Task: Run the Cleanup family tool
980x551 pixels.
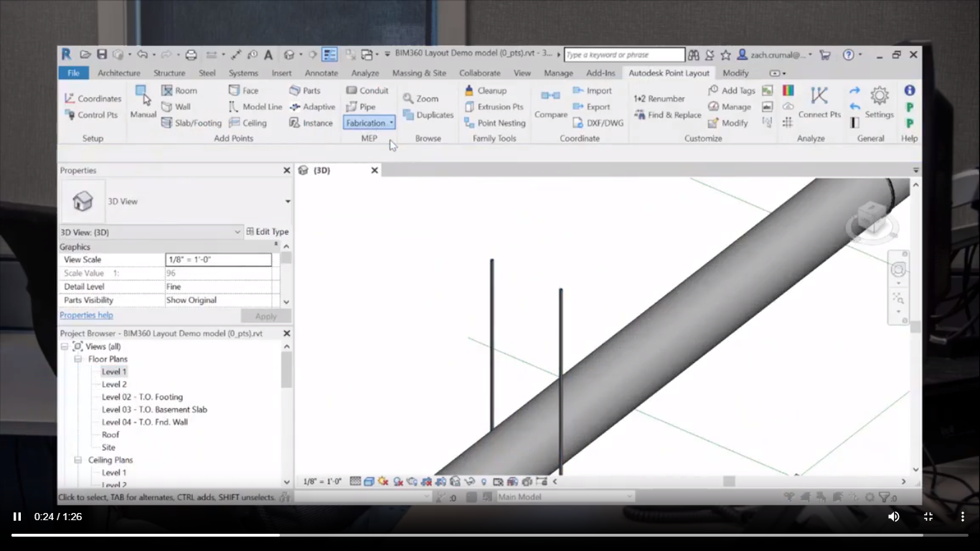Action: coord(486,90)
